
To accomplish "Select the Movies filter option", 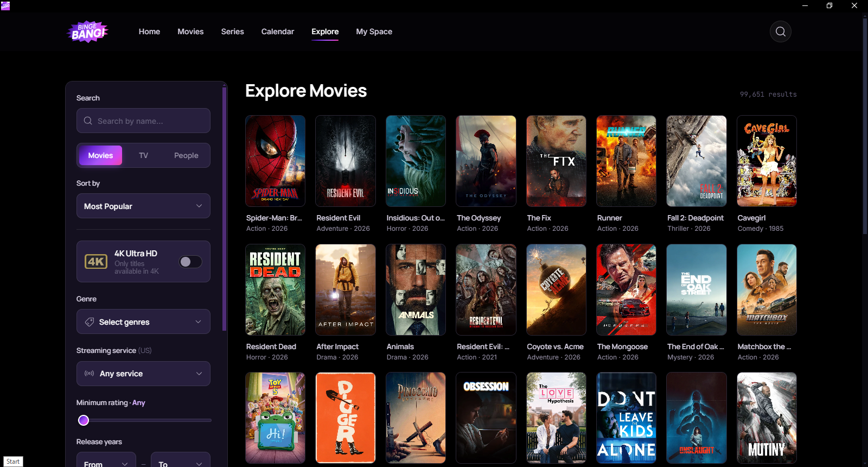I will click(100, 155).
